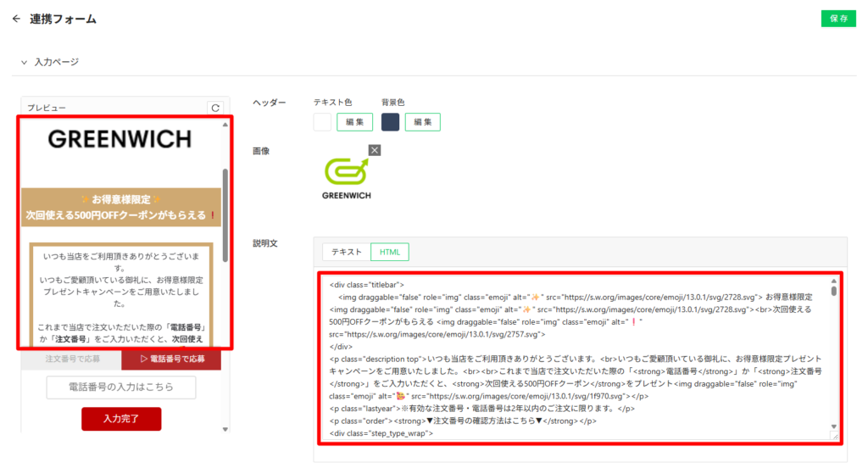Click the HTML editor scroll down arrow
Viewport: 868px width, 468px height.
(x=834, y=426)
